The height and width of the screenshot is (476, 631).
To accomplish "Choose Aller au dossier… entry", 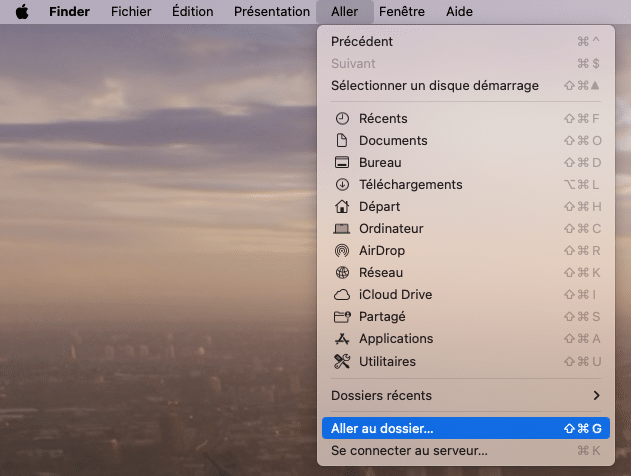I will tap(466, 428).
